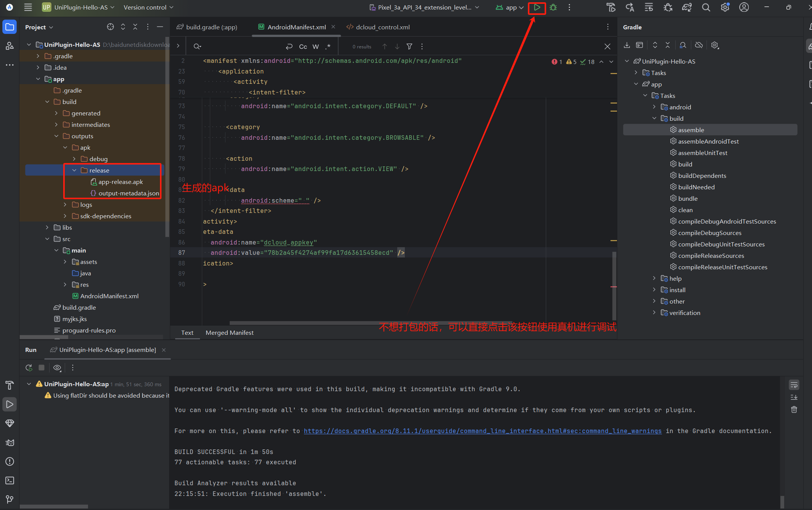Toggle soft-wrap in run console
This screenshot has width=812, height=510.
(794, 385)
